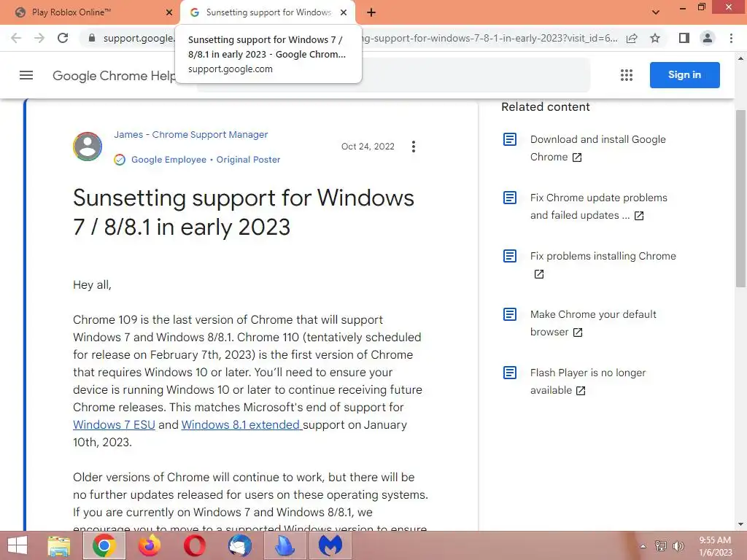Go back using the browser back arrow
This screenshot has height=560, width=747.
(x=16, y=38)
